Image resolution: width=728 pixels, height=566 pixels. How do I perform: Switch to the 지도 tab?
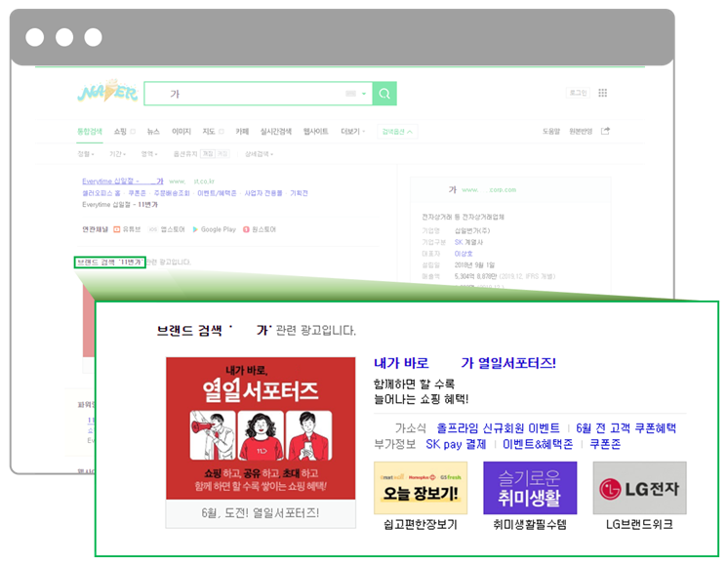(209, 132)
